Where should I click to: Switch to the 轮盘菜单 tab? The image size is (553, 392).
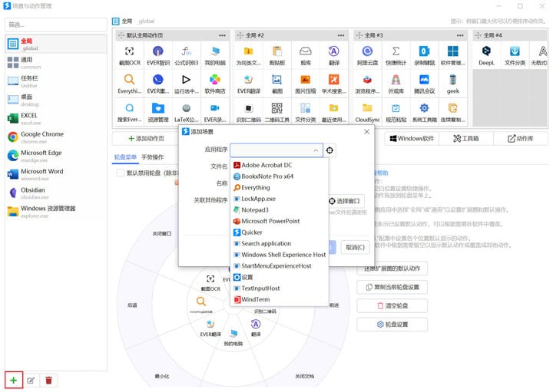(x=125, y=157)
